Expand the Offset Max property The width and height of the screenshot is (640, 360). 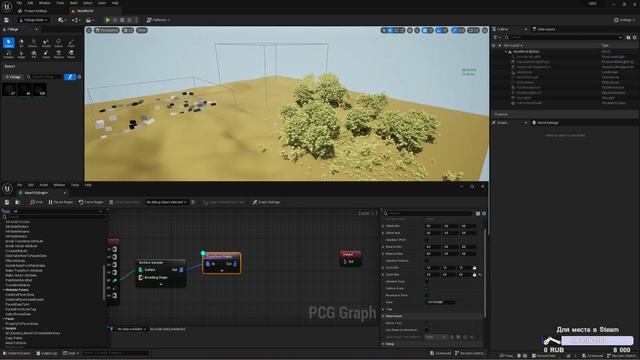coord(383,233)
